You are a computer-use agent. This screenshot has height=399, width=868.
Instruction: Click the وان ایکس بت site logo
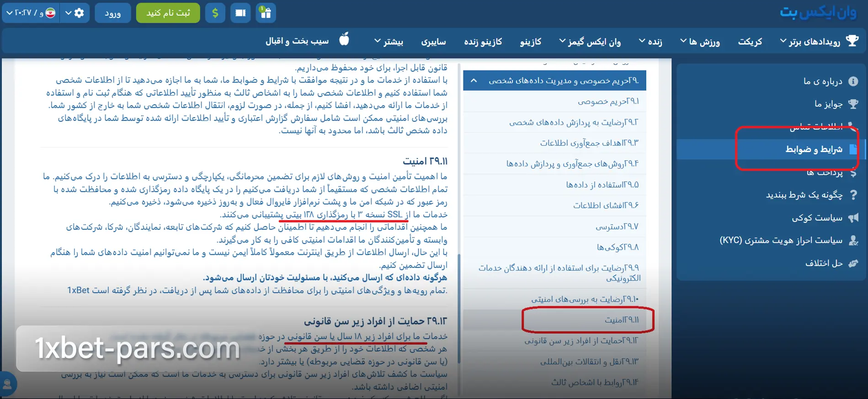[818, 12]
